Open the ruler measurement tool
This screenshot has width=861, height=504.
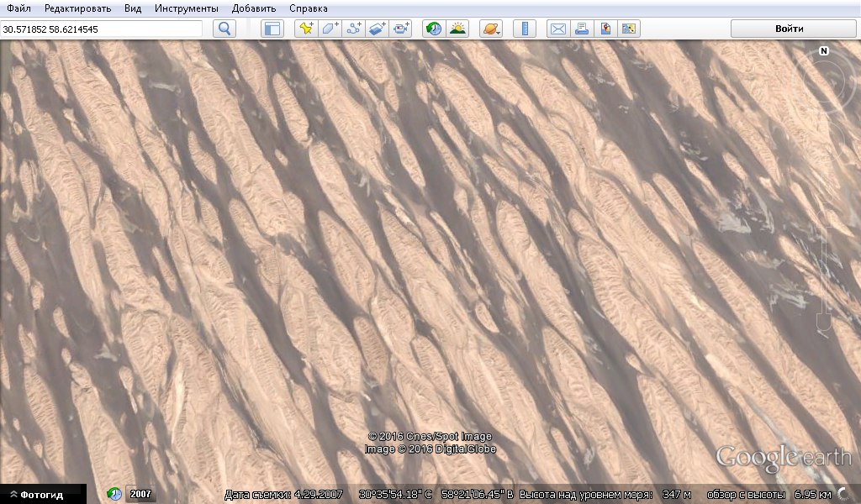point(525,29)
